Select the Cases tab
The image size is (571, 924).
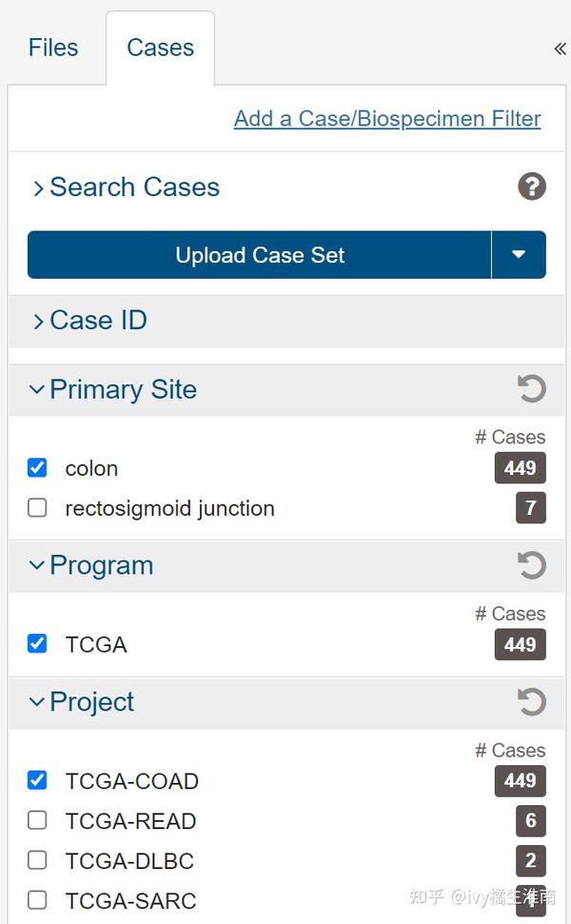tap(160, 48)
